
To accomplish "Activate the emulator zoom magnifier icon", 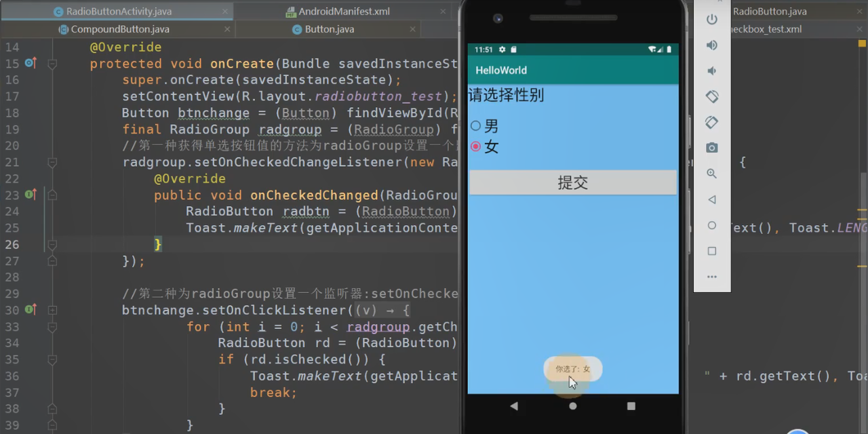I will (x=711, y=173).
